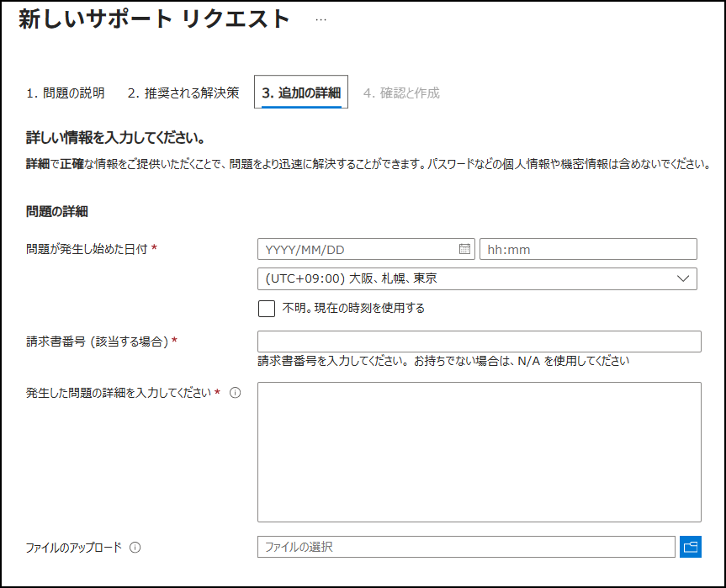
Task: Click the 新しいサポート リクエスト page title
Action: [154, 19]
